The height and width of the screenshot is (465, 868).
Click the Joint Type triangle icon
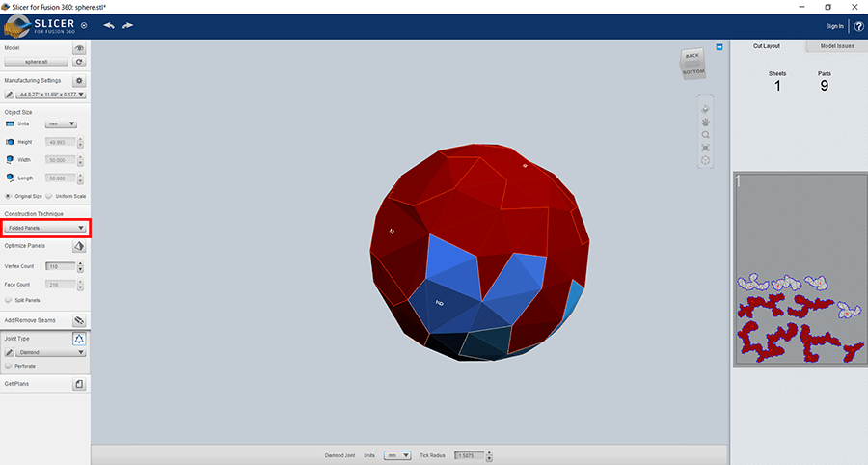point(79,339)
